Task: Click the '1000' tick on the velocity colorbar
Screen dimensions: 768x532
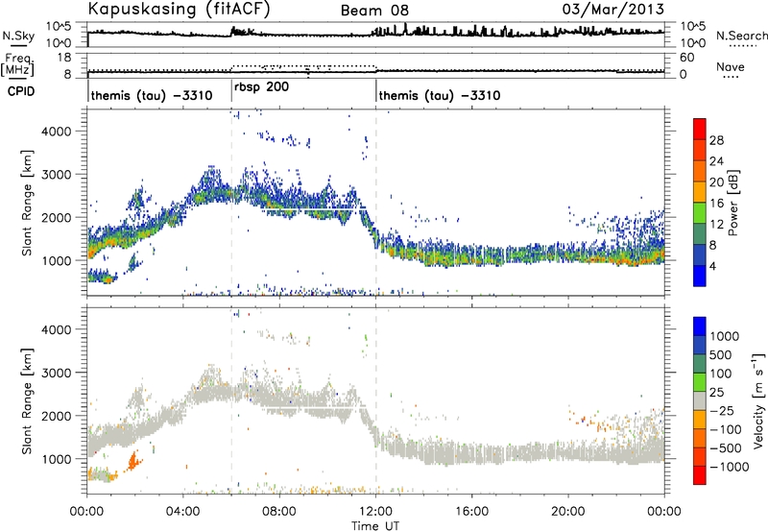Action: (x=725, y=336)
